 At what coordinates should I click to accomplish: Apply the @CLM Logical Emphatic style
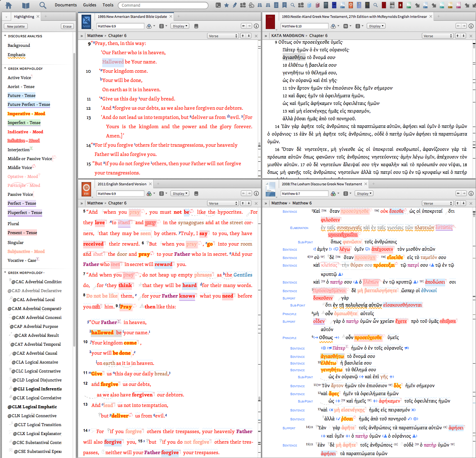32,407
